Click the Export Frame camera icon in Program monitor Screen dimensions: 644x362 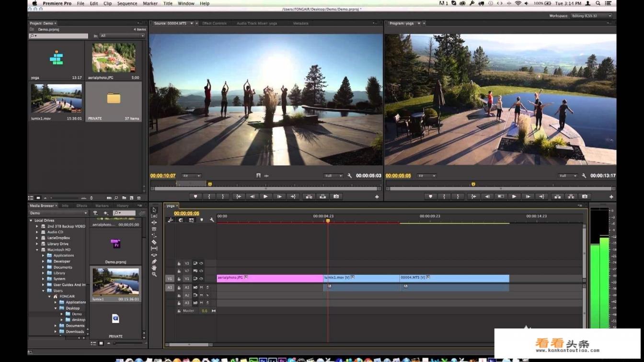(x=585, y=196)
